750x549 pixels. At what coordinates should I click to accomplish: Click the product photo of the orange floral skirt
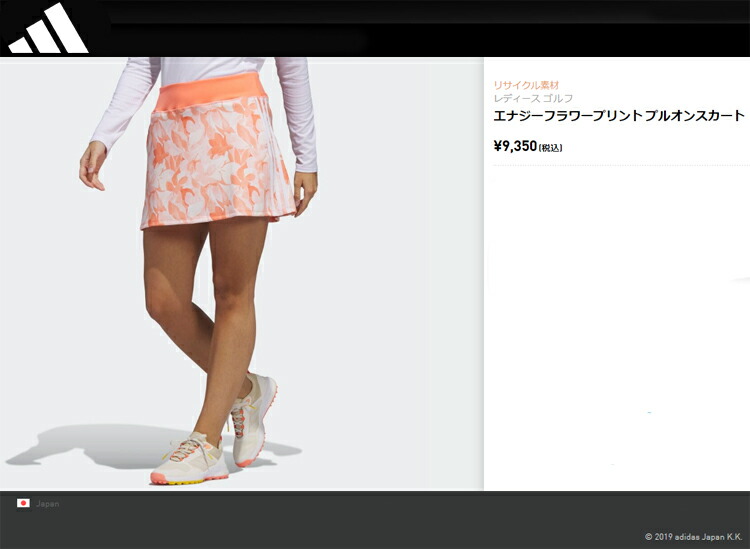pyautogui.click(x=242, y=274)
